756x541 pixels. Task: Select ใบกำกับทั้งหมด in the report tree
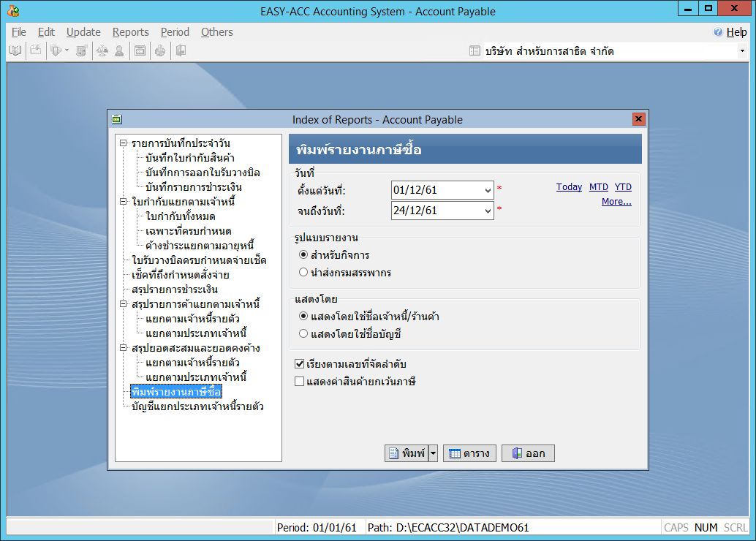pos(180,216)
